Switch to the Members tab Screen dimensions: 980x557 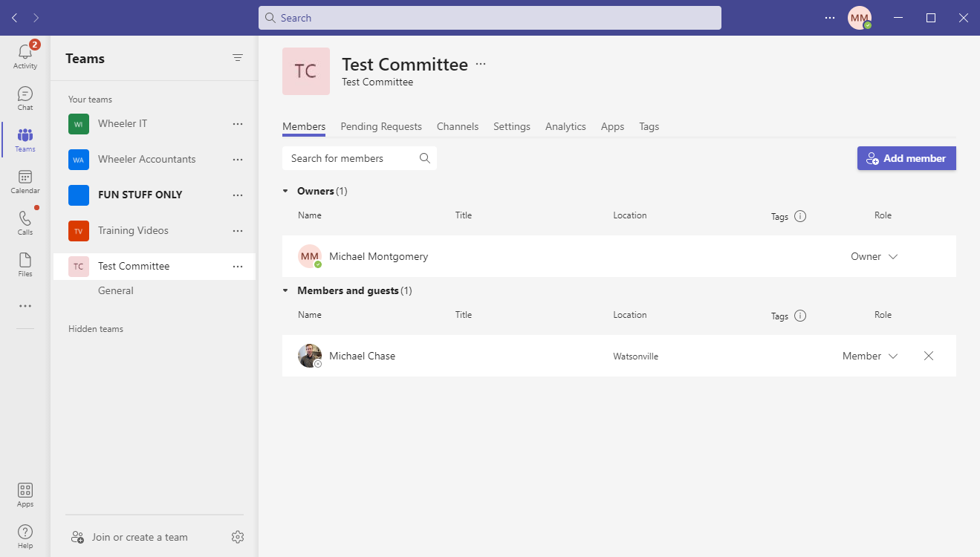click(304, 126)
